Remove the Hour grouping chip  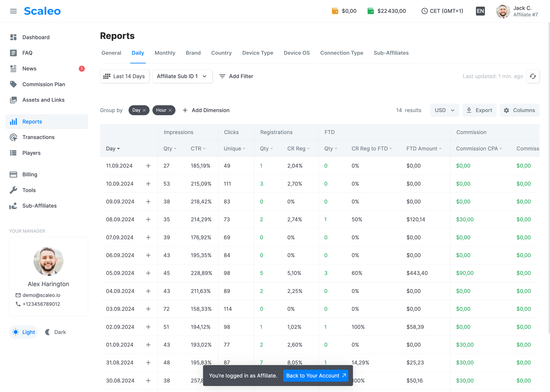point(170,110)
